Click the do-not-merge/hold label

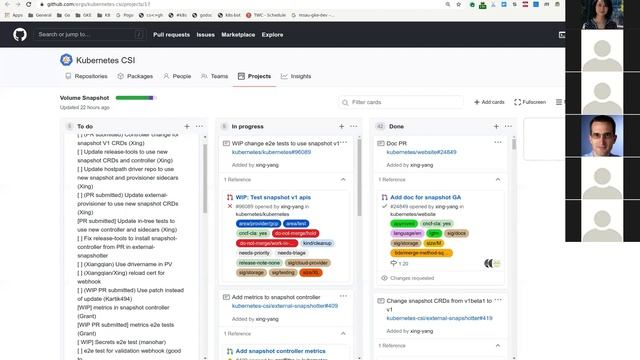click(296, 233)
